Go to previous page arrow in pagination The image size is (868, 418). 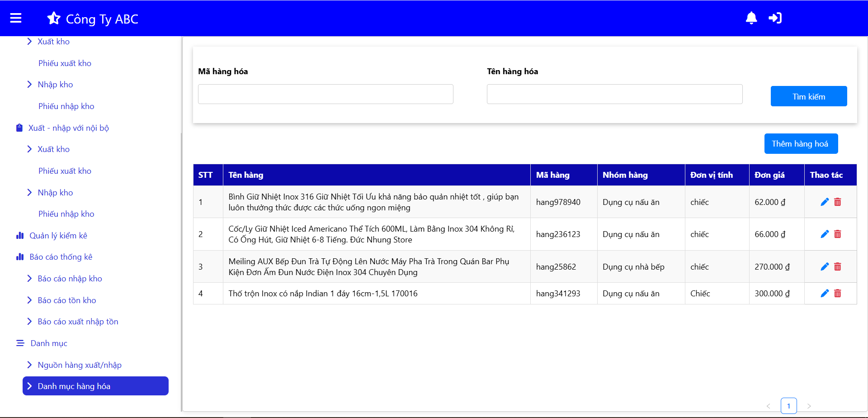[768, 406]
